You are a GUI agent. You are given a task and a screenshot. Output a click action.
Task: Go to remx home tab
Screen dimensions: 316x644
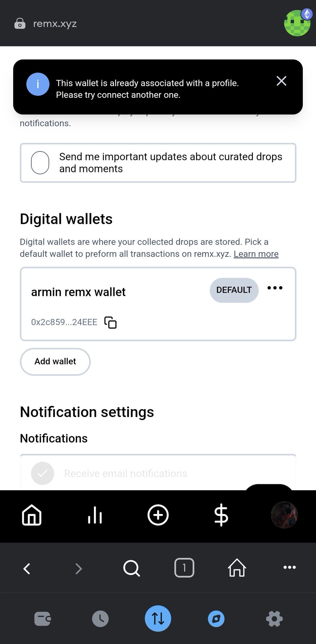[x=32, y=515]
